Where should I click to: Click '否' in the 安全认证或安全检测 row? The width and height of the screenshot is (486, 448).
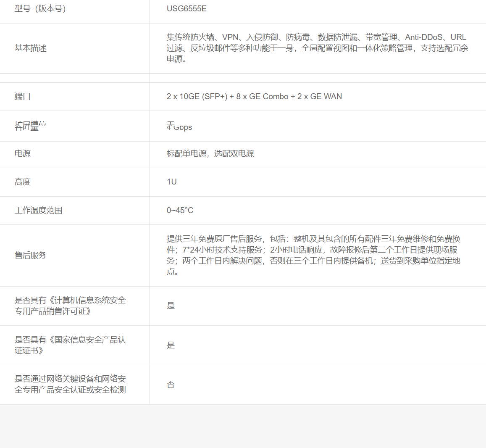[x=171, y=385]
